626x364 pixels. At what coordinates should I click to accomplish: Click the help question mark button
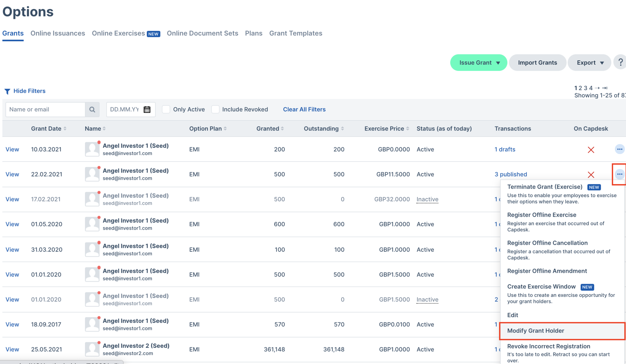[620, 62]
